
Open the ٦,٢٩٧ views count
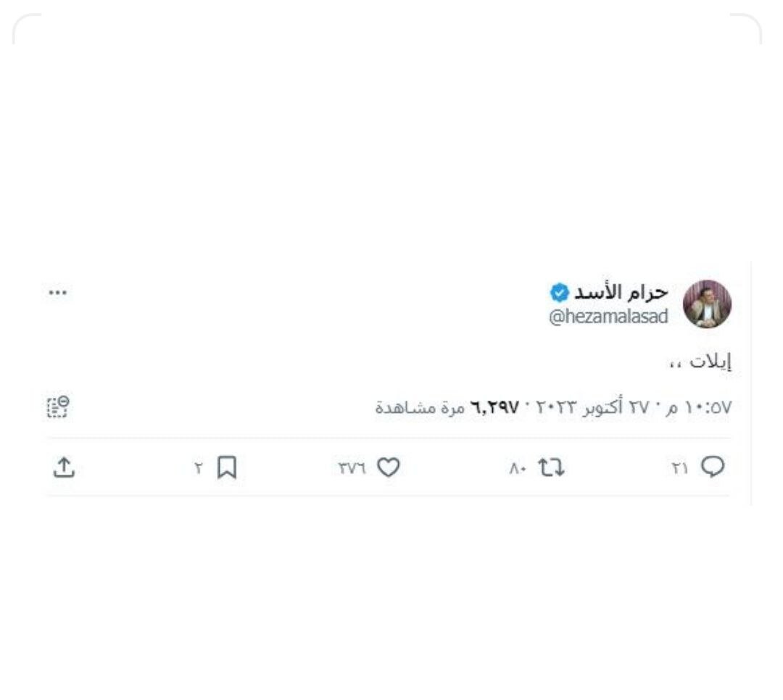click(x=495, y=408)
